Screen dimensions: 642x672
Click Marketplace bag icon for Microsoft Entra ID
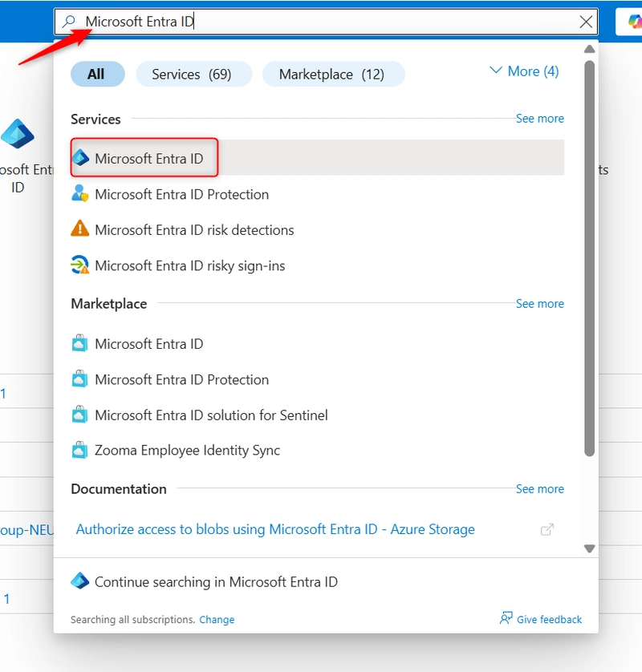pos(79,343)
